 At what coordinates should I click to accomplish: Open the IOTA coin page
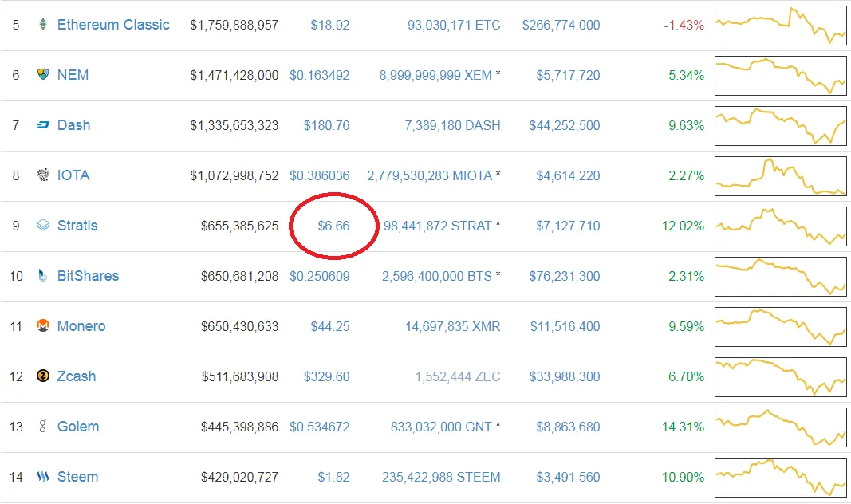[74, 175]
